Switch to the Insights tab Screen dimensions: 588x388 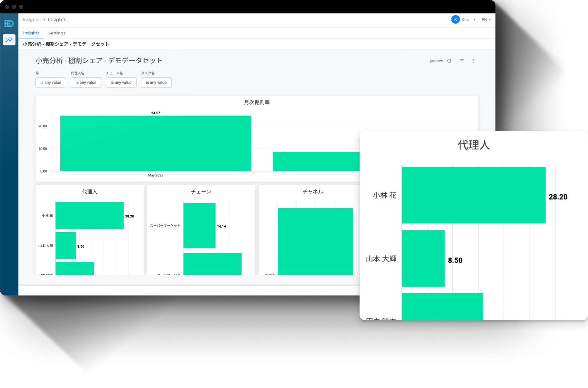click(x=31, y=33)
